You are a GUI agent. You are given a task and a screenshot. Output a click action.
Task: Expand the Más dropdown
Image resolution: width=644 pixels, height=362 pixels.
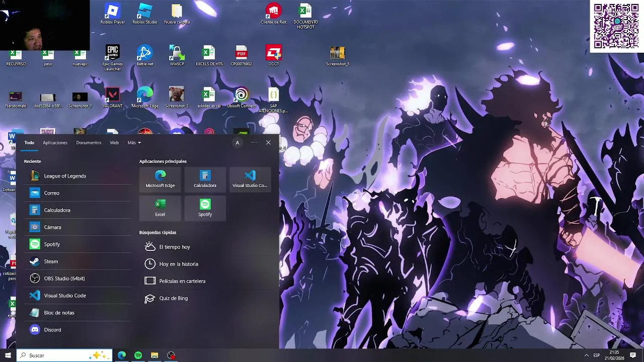134,143
